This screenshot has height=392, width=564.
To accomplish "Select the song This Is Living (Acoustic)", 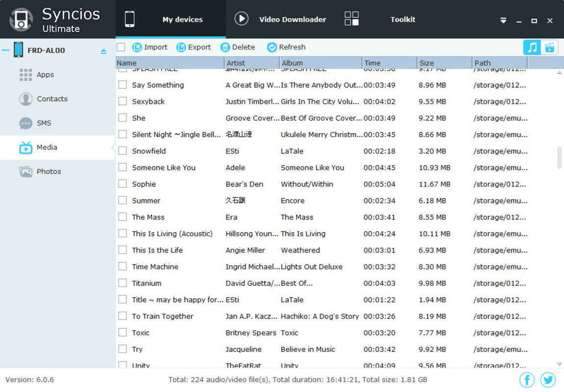I will 172,234.
